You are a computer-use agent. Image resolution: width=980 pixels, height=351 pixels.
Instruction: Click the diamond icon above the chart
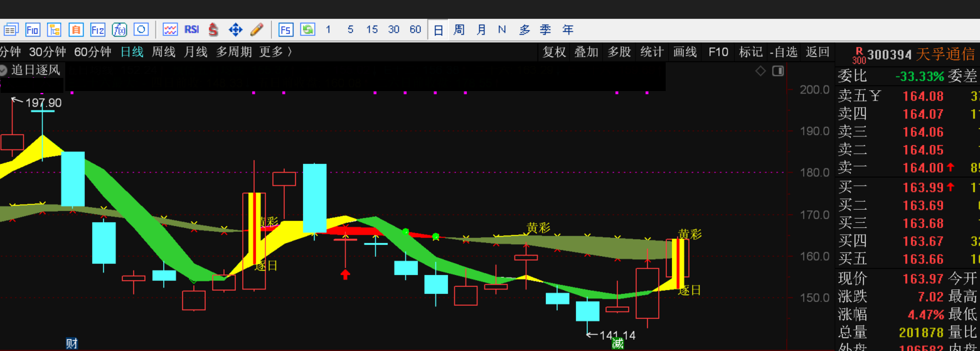click(760, 71)
